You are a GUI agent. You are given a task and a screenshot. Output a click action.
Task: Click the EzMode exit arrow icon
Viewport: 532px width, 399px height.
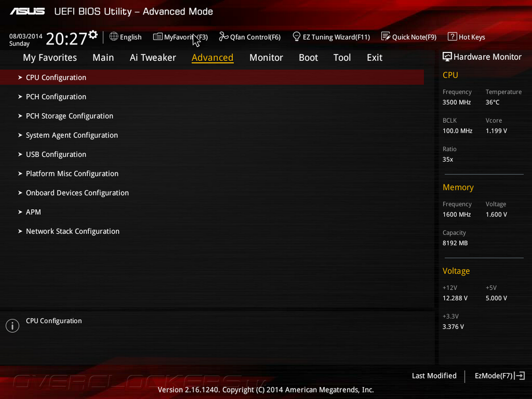point(520,376)
